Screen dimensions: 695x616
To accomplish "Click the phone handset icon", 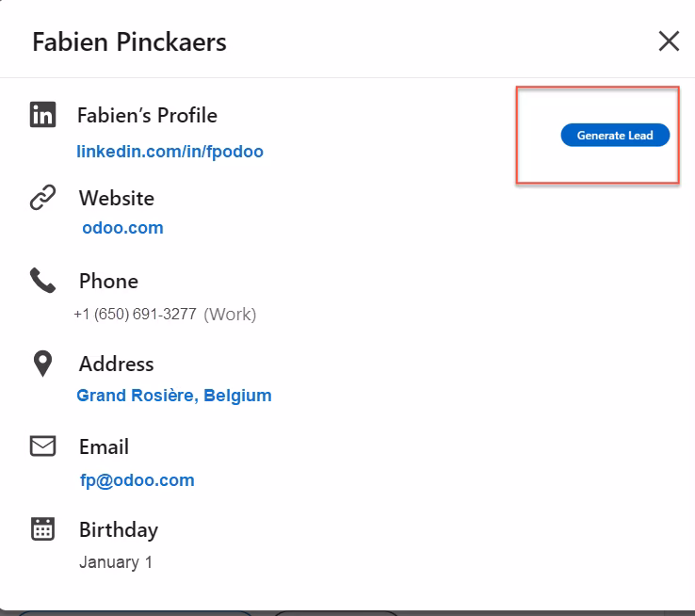I will (43, 280).
